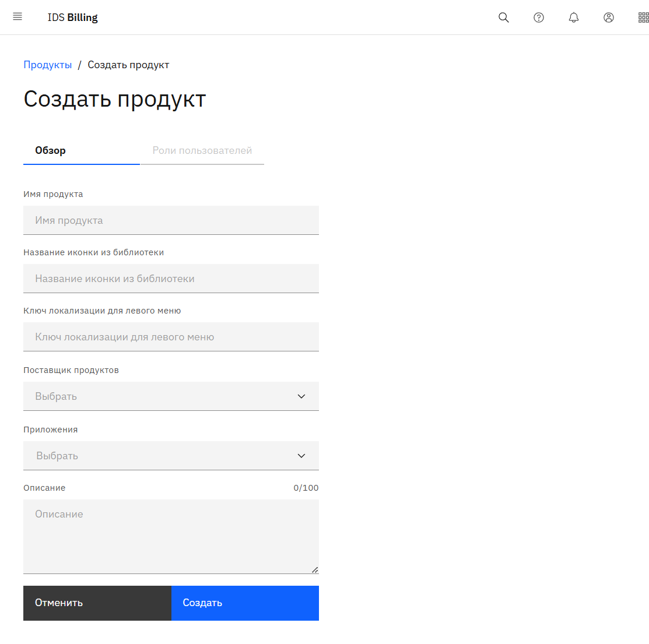Open the app switcher grid icon

[643, 17]
